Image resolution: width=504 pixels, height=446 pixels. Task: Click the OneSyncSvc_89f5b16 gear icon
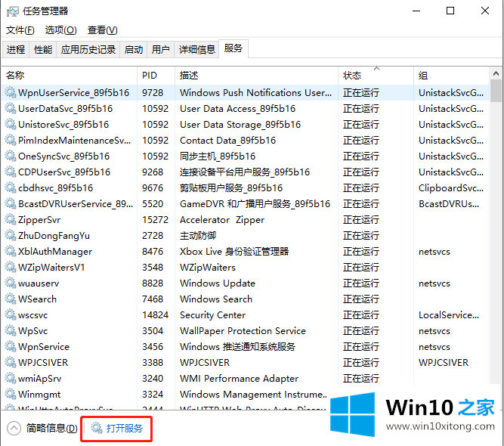(11, 156)
